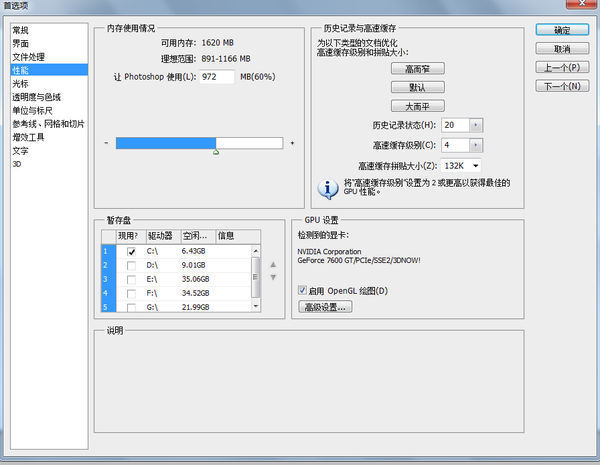Click the 大而平 preset button

(417, 106)
